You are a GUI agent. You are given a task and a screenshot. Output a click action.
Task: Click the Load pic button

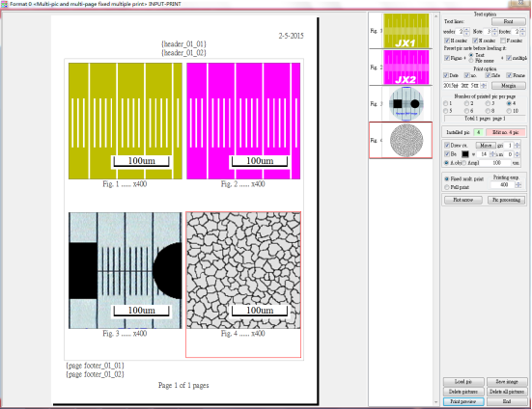click(463, 382)
